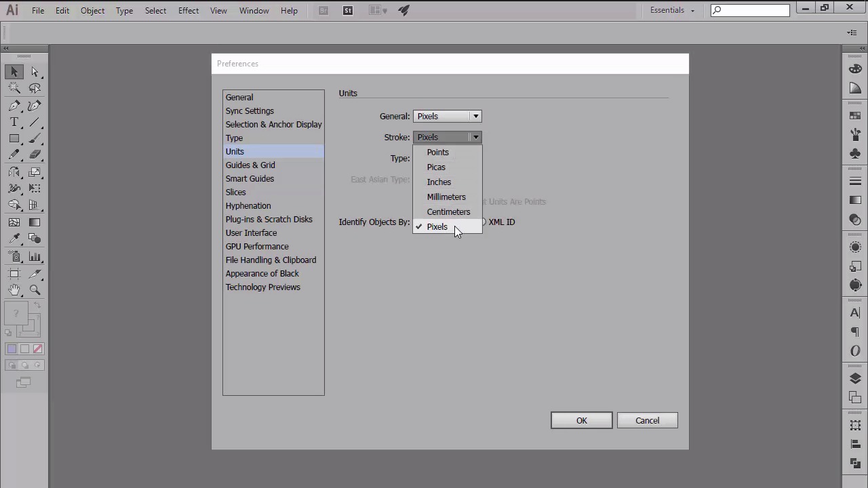Cancel the Preferences dialog
This screenshot has width=868, height=488.
click(x=647, y=421)
